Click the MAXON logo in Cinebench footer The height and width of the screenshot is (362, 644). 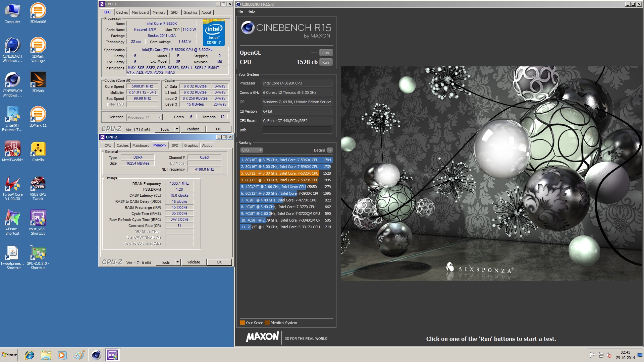pyautogui.click(x=262, y=337)
